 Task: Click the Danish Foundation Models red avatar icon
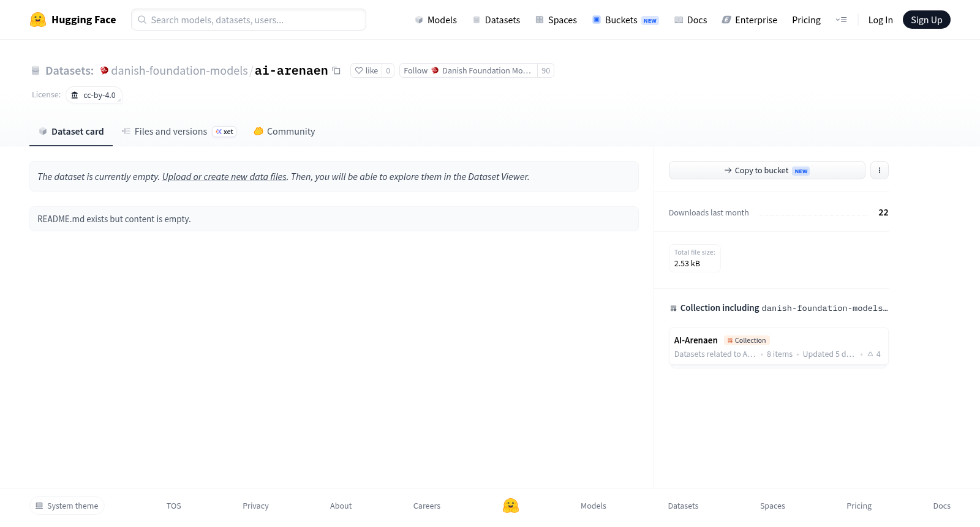[x=435, y=70]
